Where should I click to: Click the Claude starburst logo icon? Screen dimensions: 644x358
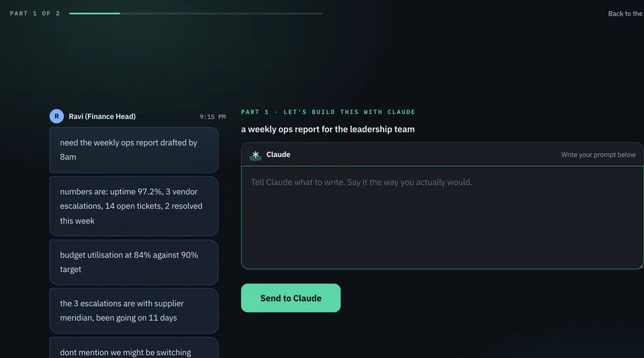pos(255,155)
